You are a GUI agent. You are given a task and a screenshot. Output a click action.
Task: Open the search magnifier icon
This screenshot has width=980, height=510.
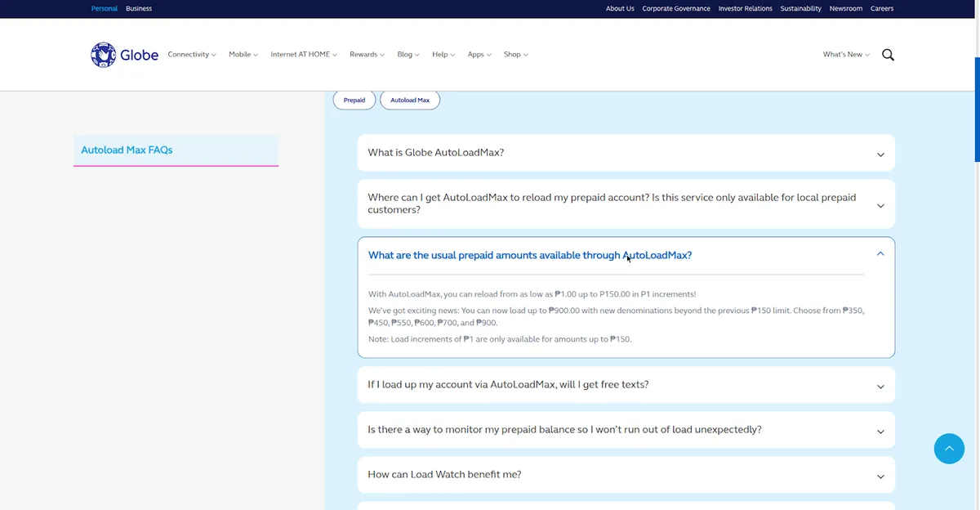[888, 55]
